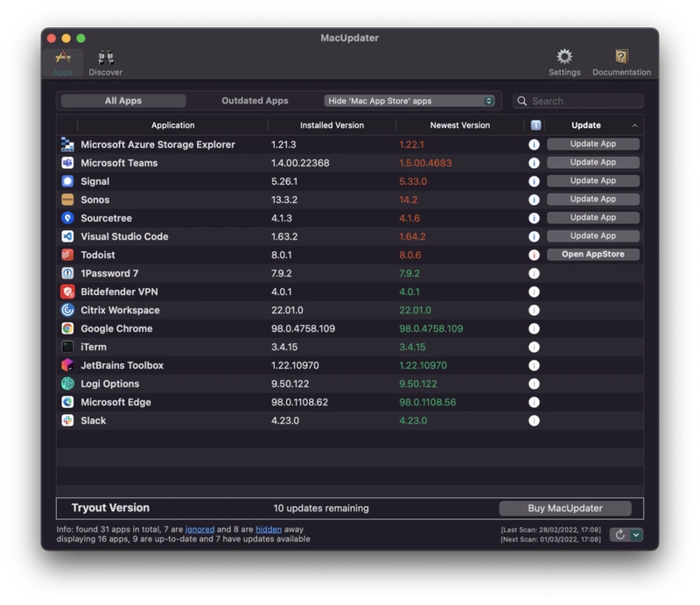Click inside the Search field
This screenshot has height=605, width=700.
click(x=577, y=100)
